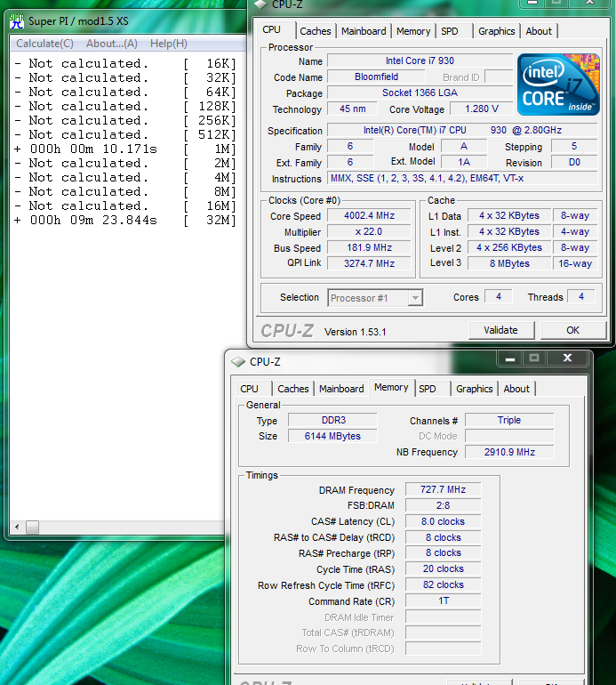Click the Instructions field listing MMX, SSE
The width and height of the screenshot is (616, 685).
(462, 178)
